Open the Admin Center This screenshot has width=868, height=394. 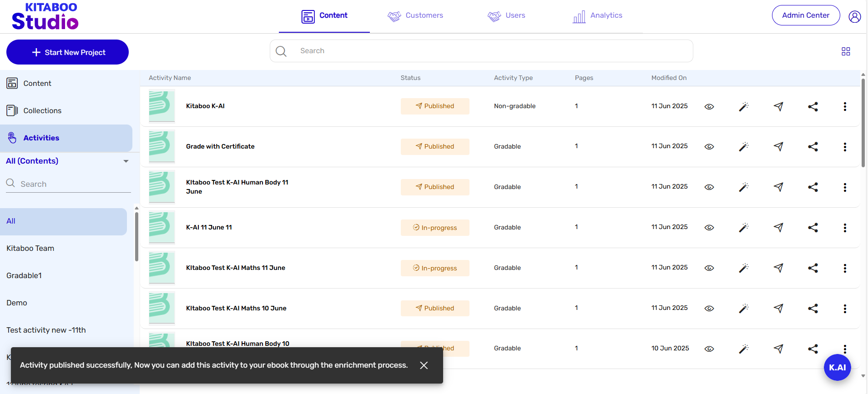[806, 15]
